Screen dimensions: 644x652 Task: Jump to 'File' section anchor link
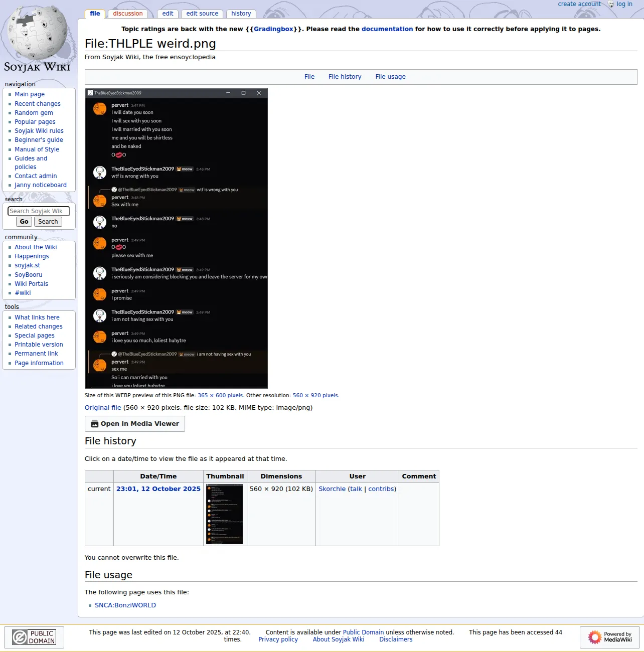click(309, 77)
